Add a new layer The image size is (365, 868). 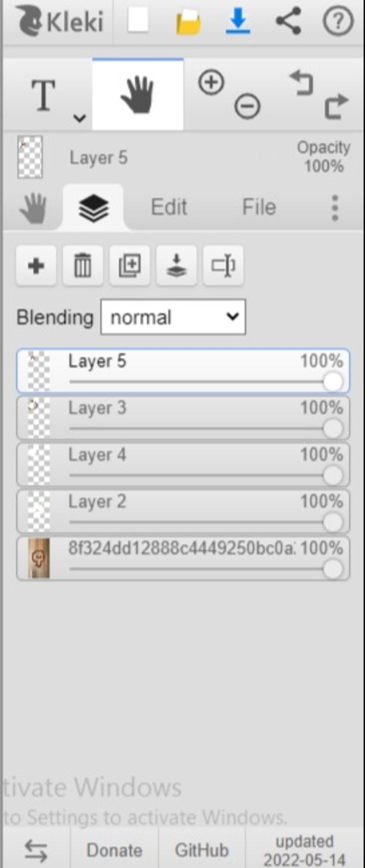[36, 266]
